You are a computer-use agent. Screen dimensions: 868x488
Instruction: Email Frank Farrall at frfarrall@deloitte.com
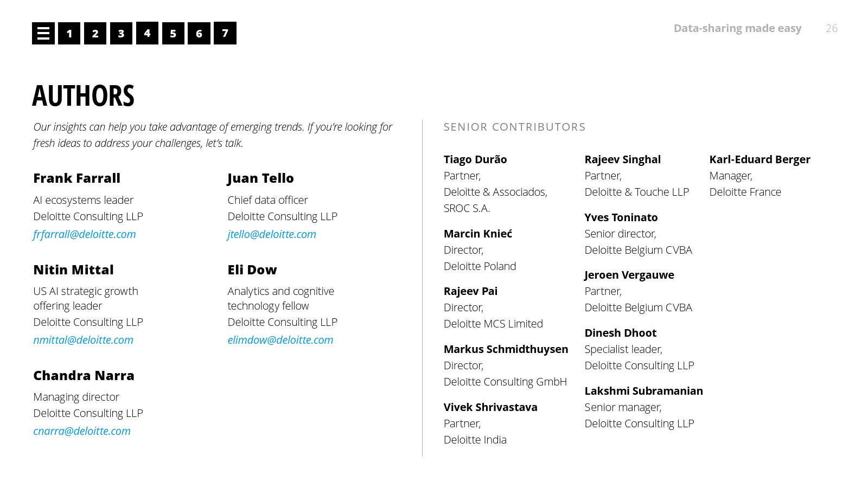[x=85, y=234]
